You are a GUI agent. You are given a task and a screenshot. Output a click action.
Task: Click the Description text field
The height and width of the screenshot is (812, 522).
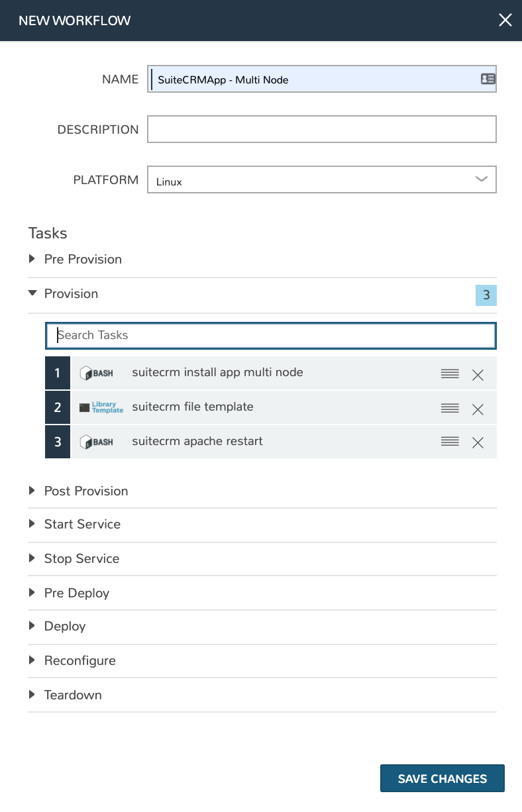coord(321,129)
